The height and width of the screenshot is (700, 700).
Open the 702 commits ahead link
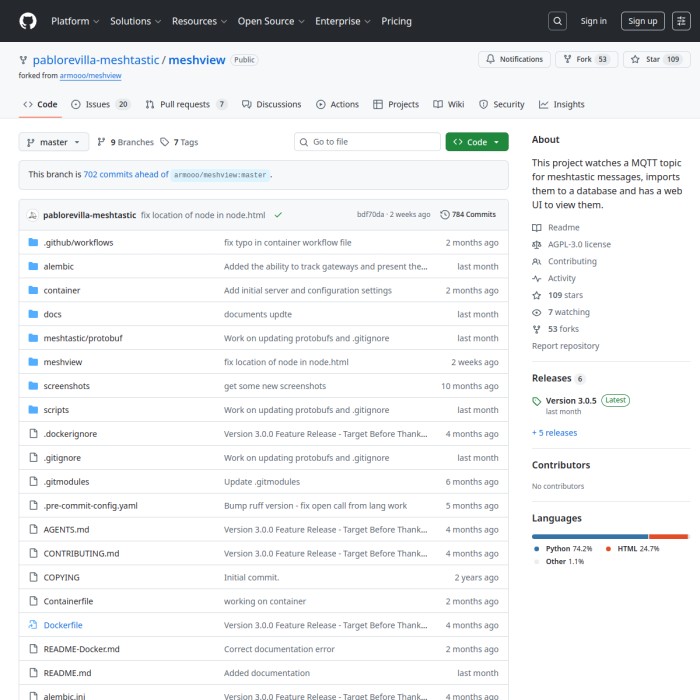click(125, 174)
